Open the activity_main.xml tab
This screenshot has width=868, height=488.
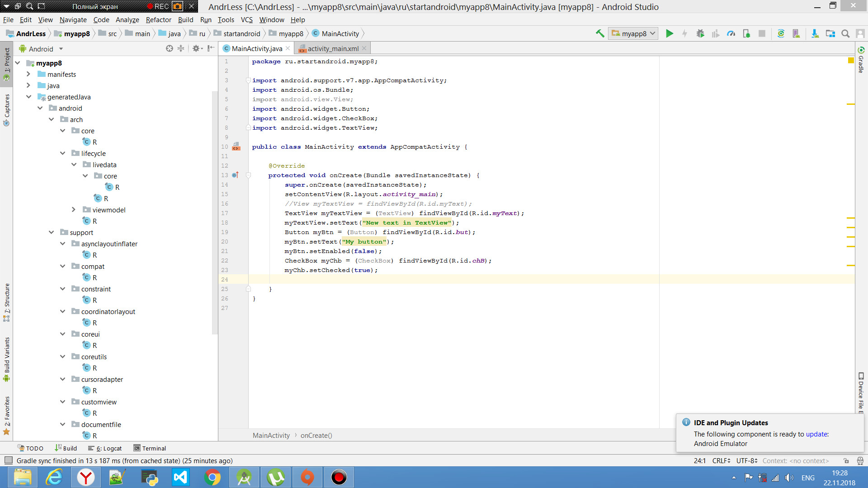(x=331, y=48)
